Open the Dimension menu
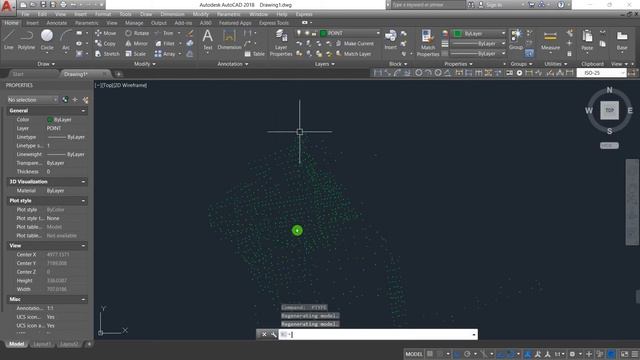The height and width of the screenshot is (360, 640). pos(172,14)
